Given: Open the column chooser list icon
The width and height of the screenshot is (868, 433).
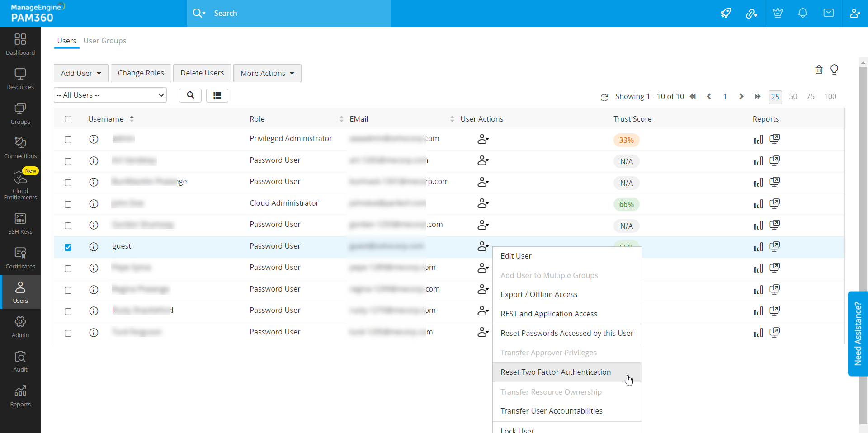Looking at the screenshot, I should (x=217, y=95).
